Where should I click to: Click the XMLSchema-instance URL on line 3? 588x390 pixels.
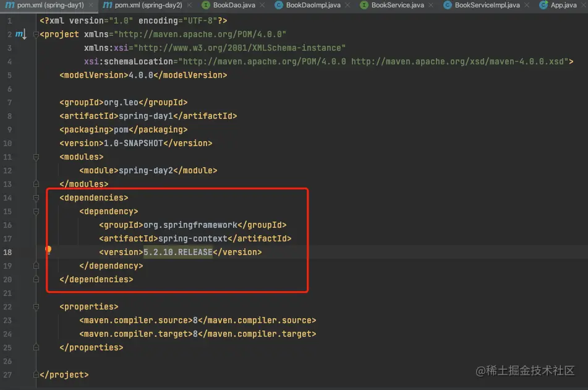click(x=240, y=48)
